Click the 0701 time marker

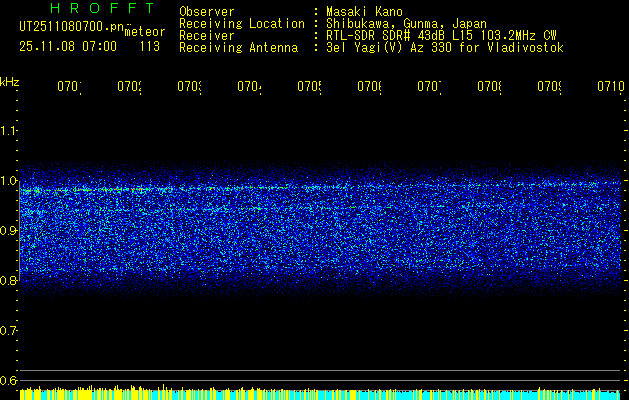(69, 87)
